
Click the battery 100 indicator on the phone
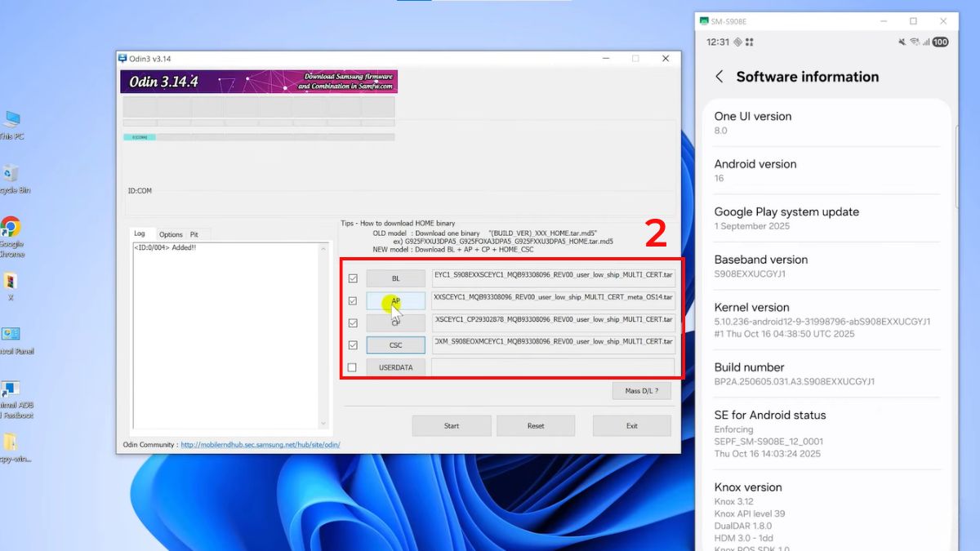[x=941, y=42]
